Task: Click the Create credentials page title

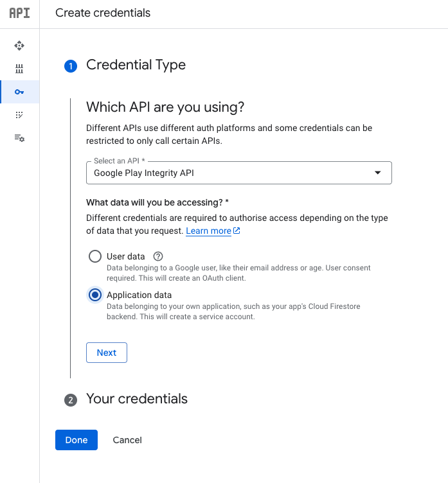Action: tap(103, 13)
